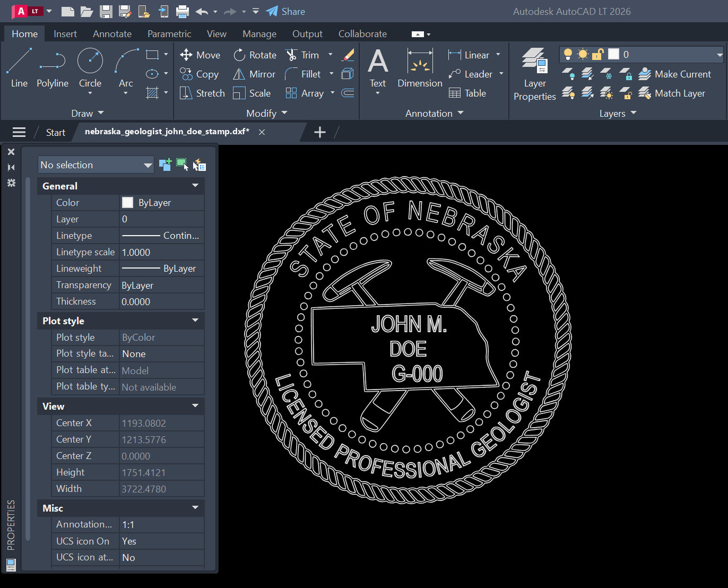Click the Color ByLayer swatch
Screen dimensions: 728x588
pos(127,202)
